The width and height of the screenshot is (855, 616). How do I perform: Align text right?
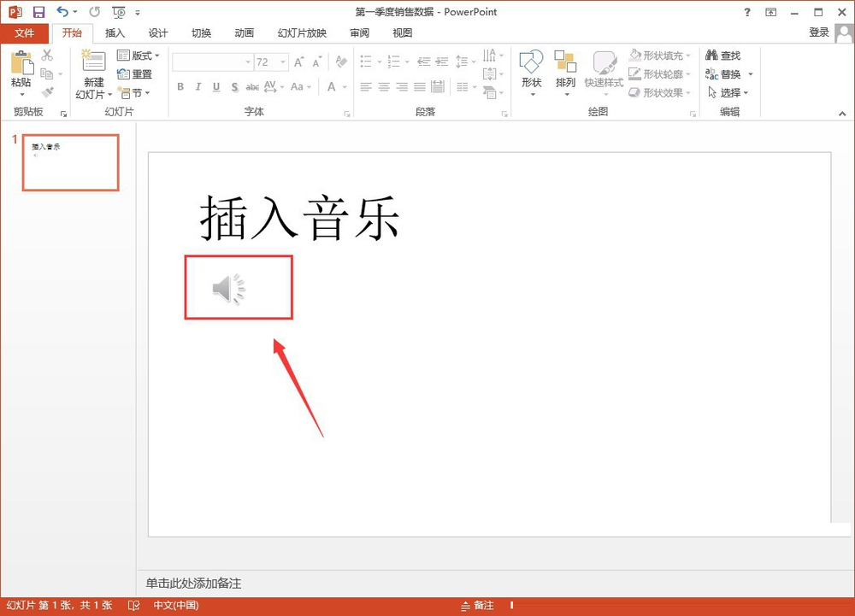coord(402,86)
